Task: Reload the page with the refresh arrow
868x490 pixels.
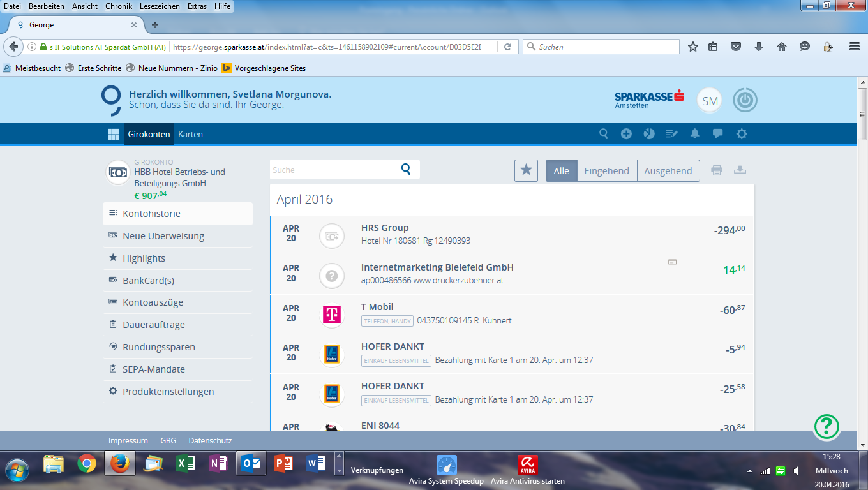Action: click(507, 47)
